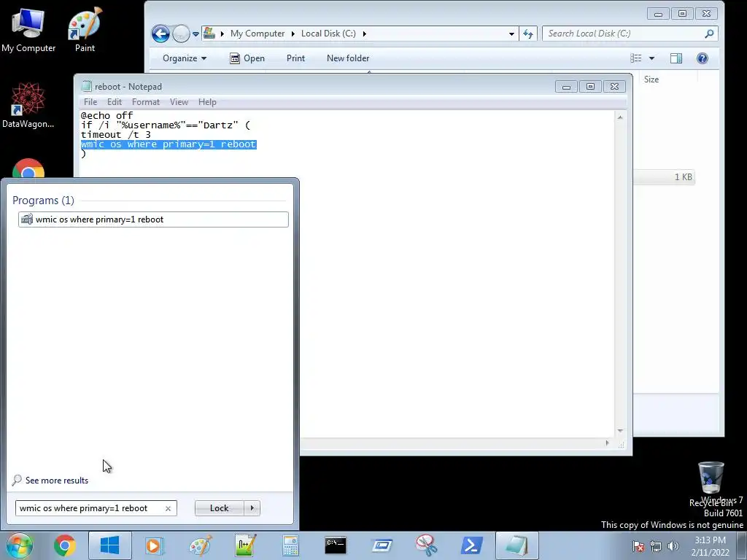Click the highlighted wmic line in Notepad

[x=169, y=144]
